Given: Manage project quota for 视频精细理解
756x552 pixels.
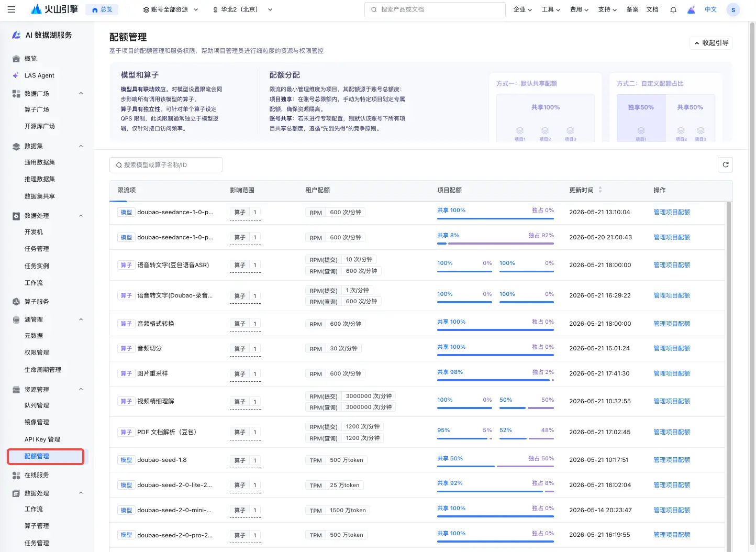Looking at the screenshot, I should [672, 401].
